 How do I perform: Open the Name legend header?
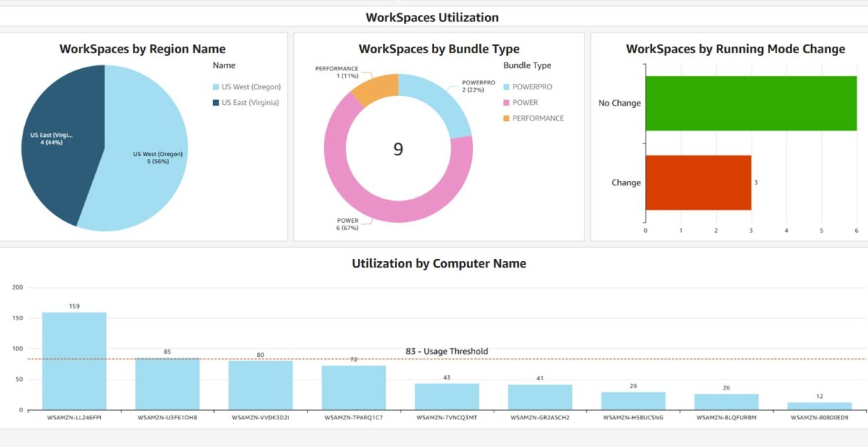(224, 65)
